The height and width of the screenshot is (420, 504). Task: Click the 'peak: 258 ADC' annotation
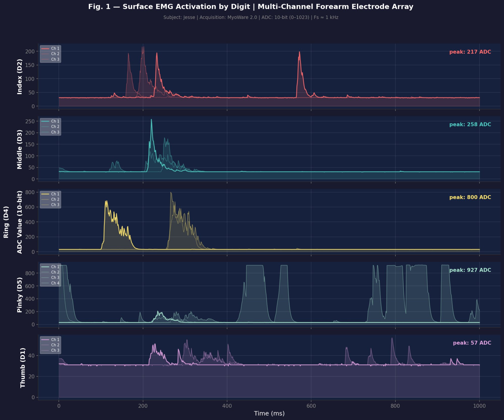click(x=470, y=124)
